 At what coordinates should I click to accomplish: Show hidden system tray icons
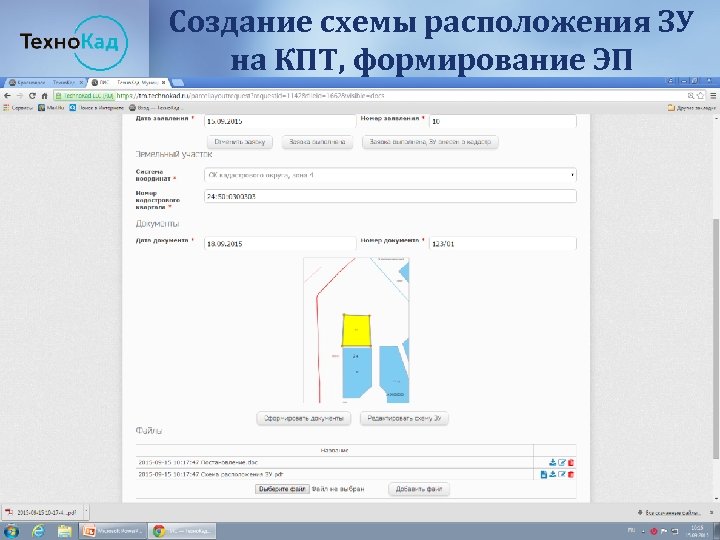[643, 531]
